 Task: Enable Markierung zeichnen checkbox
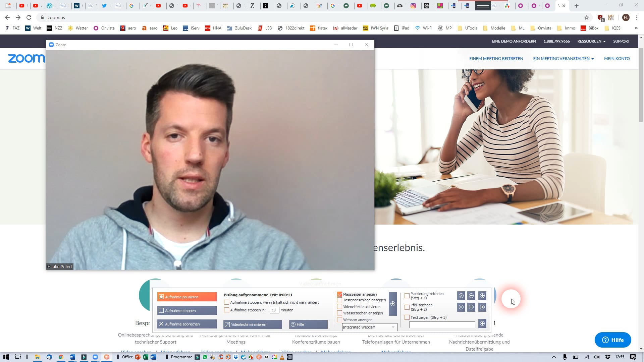[407, 296]
